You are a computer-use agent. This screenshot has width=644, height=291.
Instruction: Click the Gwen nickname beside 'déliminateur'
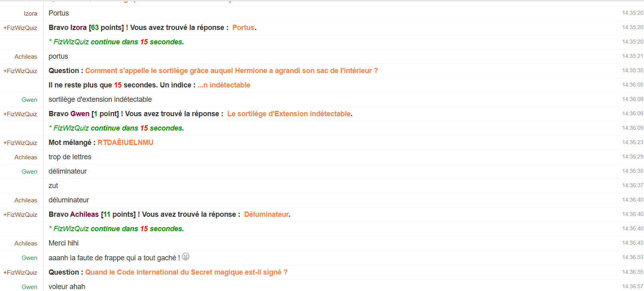coord(29,172)
